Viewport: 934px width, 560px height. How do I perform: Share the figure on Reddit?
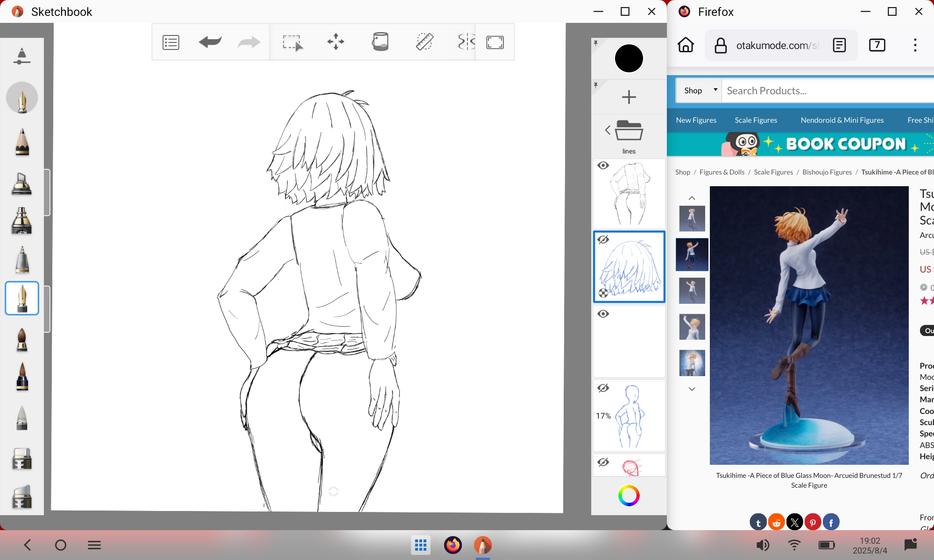[x=777, y=522]
